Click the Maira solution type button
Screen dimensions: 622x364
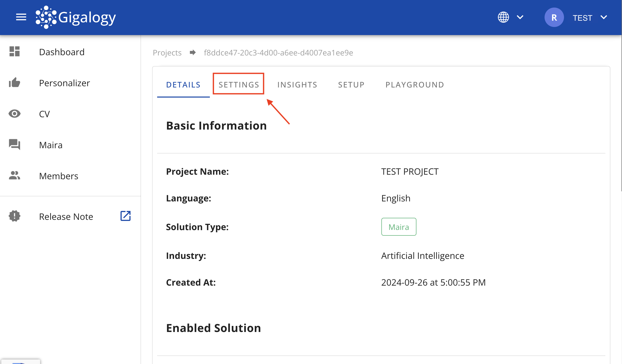[398, 226]
